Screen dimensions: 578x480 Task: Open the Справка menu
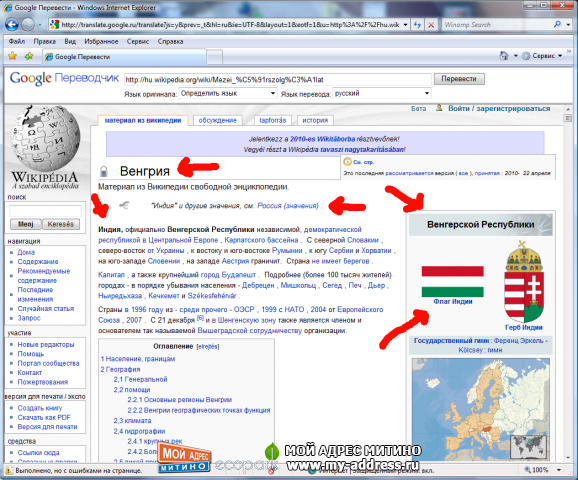pos(170,41)
